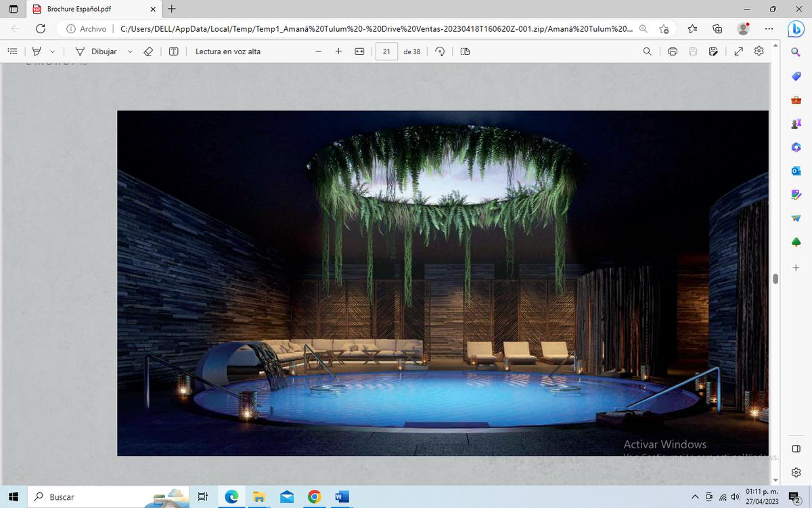
Task: Expand the highlighter options dropdown
Action: (x=52, y=51)
